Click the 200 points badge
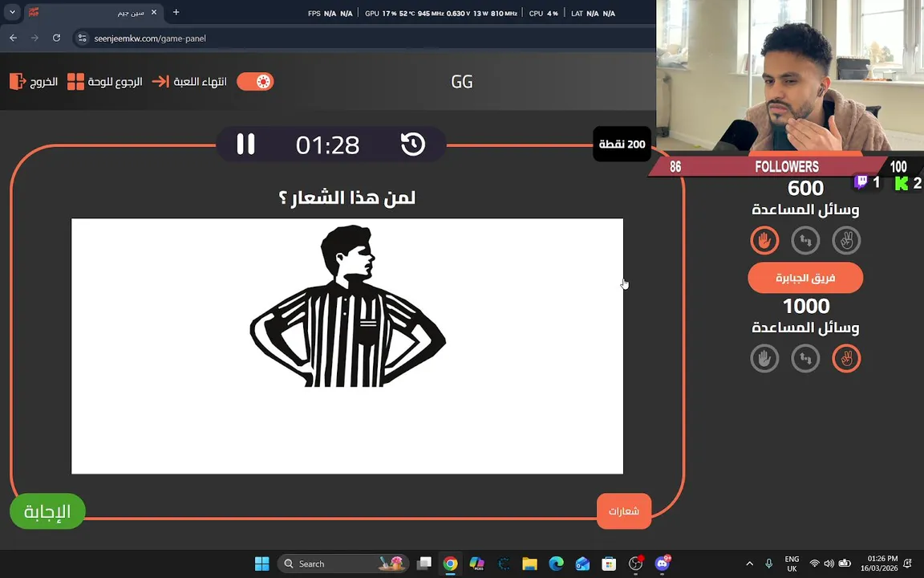This screenshot has width=924, height=578. click(622, 144)
